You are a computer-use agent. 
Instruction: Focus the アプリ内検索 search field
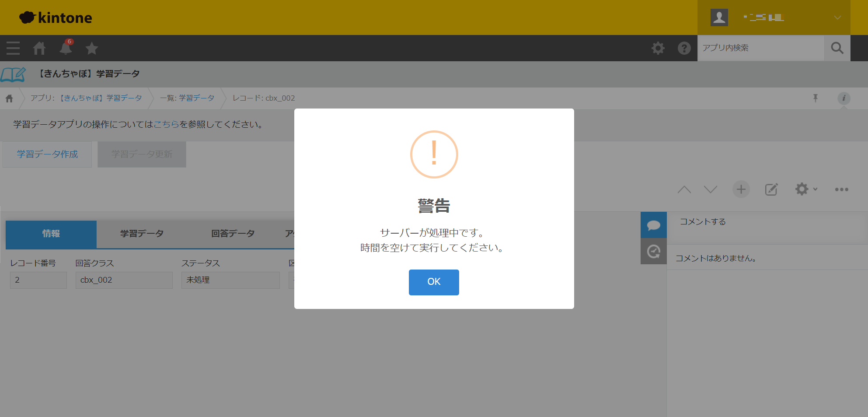point(760,48)
